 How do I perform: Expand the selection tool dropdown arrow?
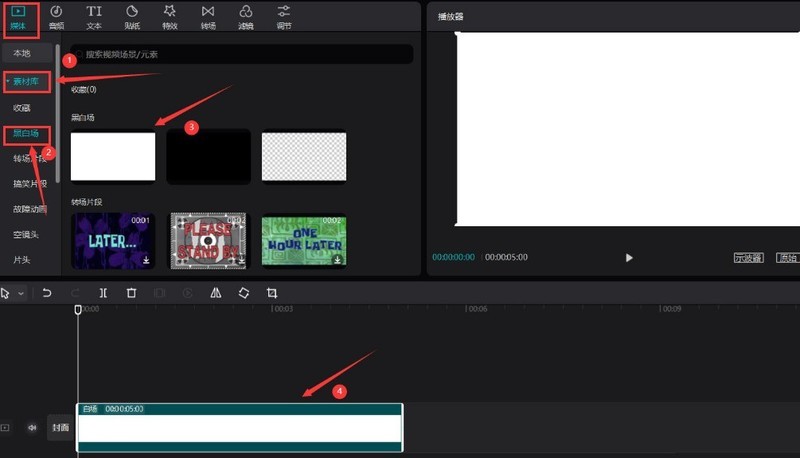(21, 293)
